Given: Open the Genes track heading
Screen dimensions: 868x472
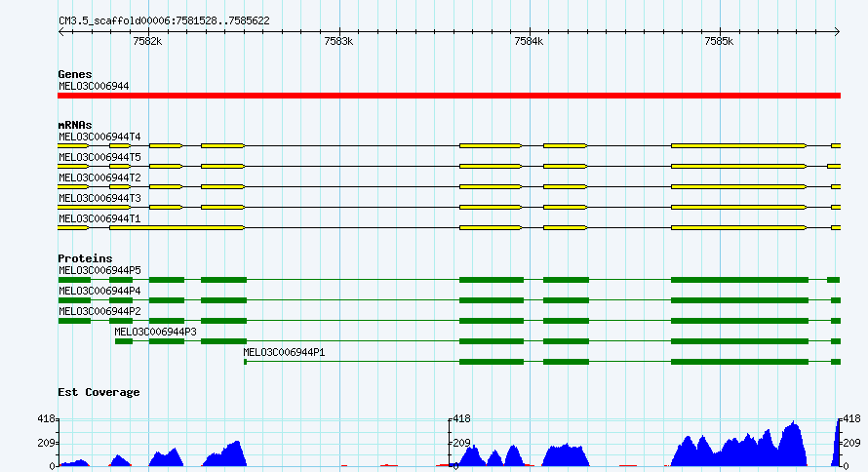Looking at the screenshot, I should coord(75,74).
